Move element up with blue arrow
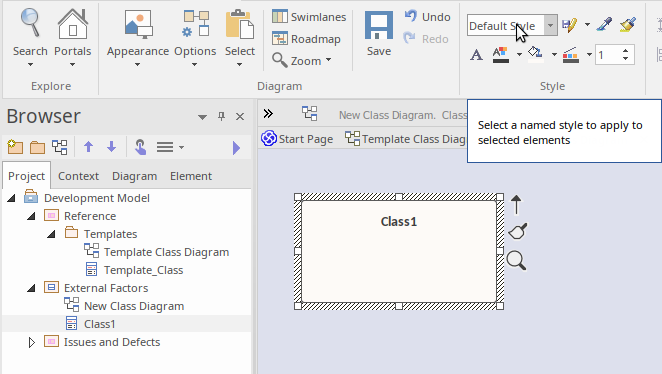662x374 pixels. 88,147
